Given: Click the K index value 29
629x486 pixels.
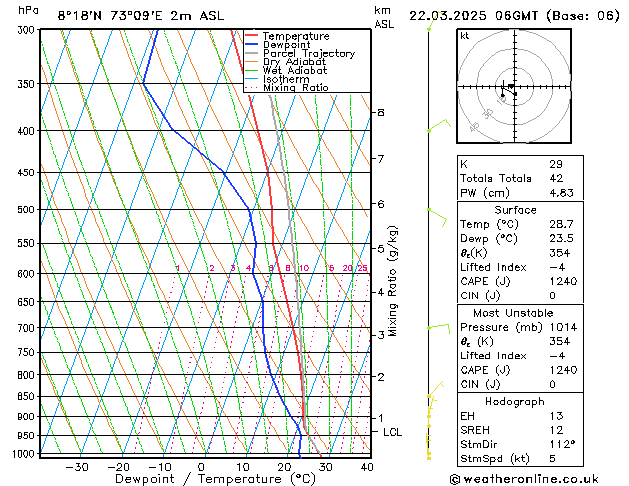Looking at the screenshot, I should [556, 164].
